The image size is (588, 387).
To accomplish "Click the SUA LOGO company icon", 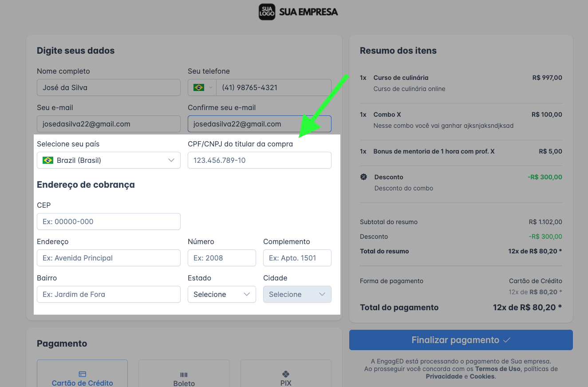I will [267, 12].
